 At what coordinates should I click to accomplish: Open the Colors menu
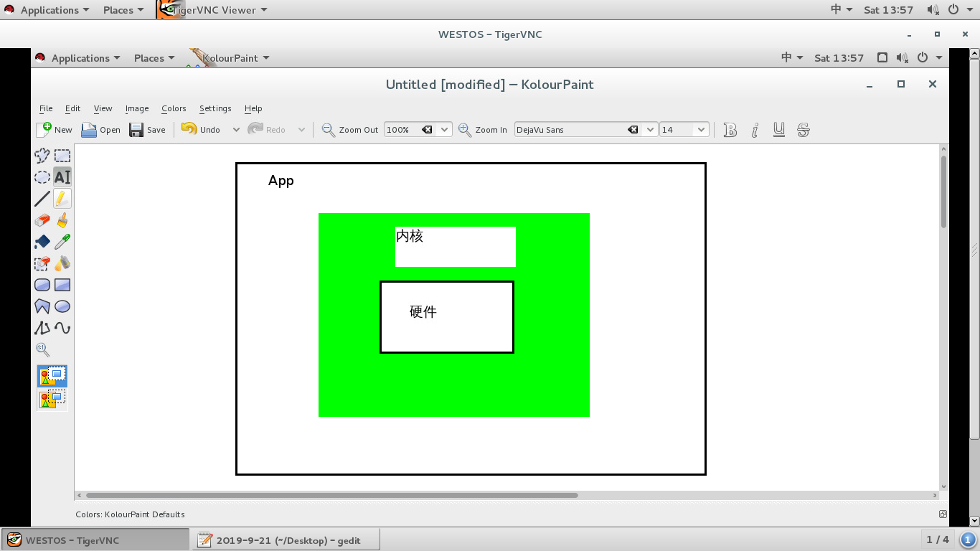(174, 108)
